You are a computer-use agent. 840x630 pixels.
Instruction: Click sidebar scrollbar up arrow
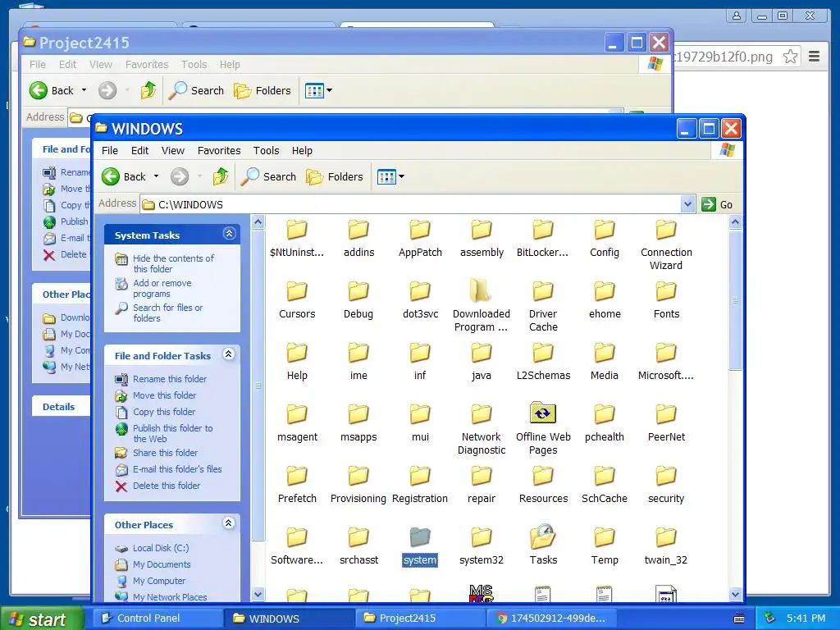[x=258, y=221]
